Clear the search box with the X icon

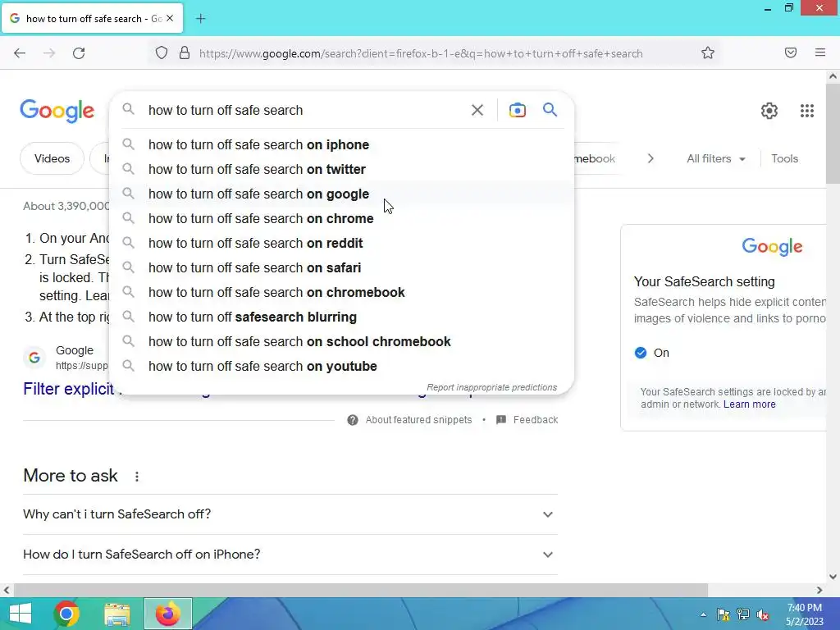tap(477, 111)
